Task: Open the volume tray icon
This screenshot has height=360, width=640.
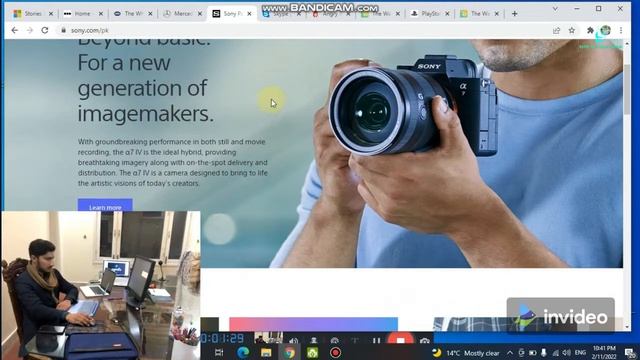Action: click(566, 353)
